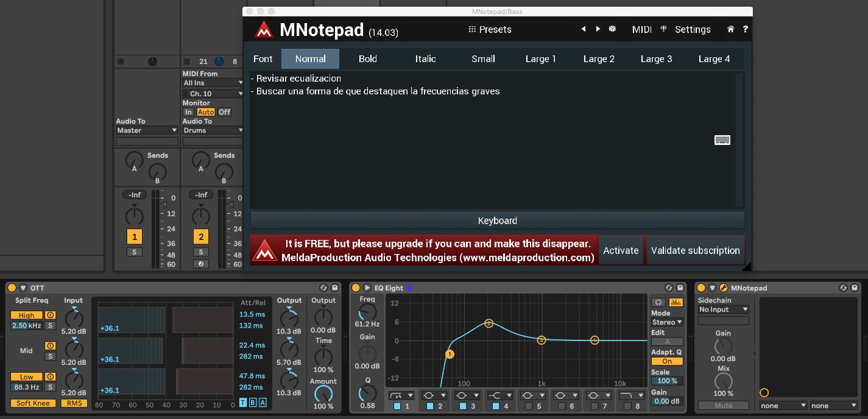The width and height of the screenshot is (868, 419).
Task: Select the Small font size tab
Action: [x=483, y=58]
